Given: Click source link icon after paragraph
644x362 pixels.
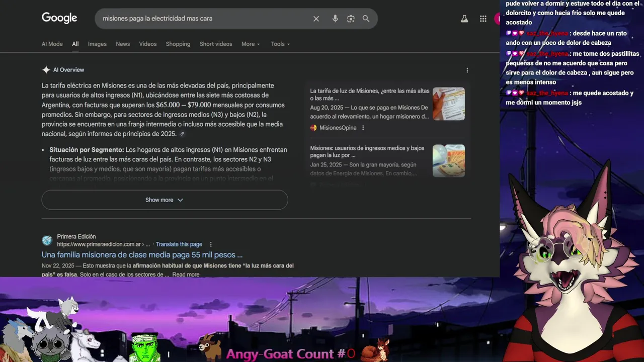Looking at the screenshot, I should coord(182,134).
